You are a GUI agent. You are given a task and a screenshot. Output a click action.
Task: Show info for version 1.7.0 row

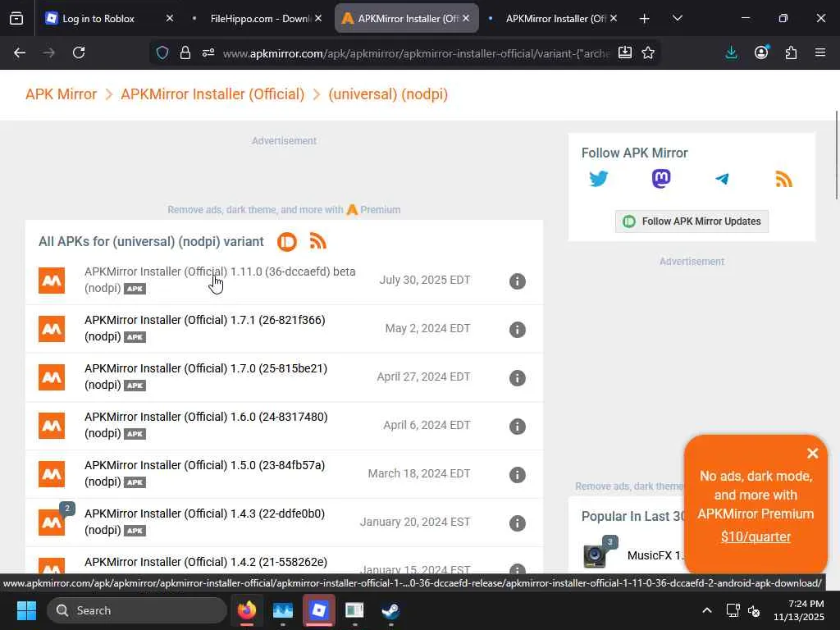pos(517,377)
